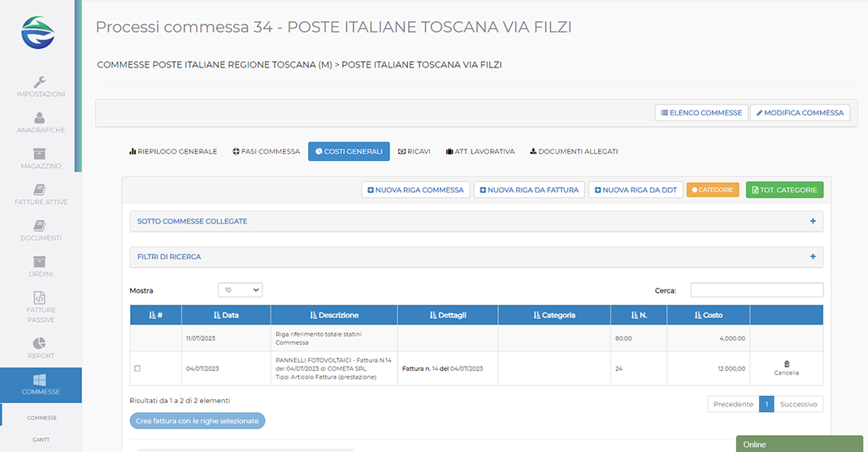Click Riga riferimento totale statini description
Viewport: 868px width, 452px height.
tap(319, 338)
